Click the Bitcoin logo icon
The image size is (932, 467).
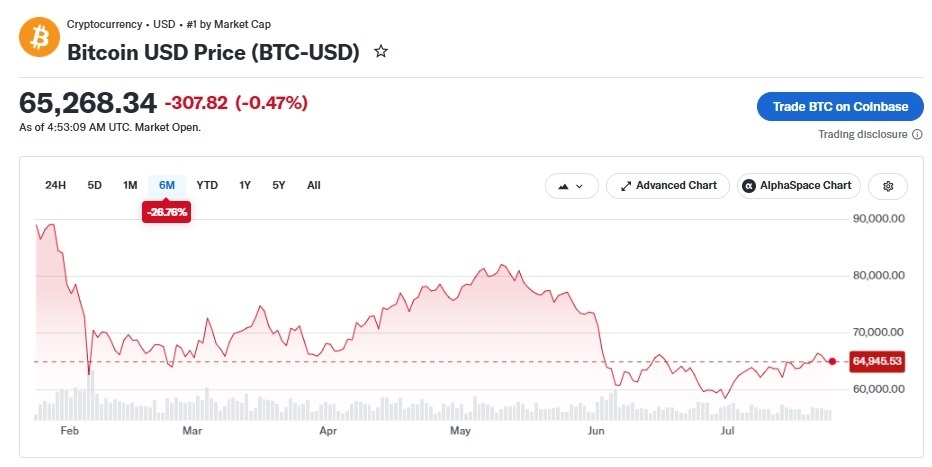click(39, 37)
